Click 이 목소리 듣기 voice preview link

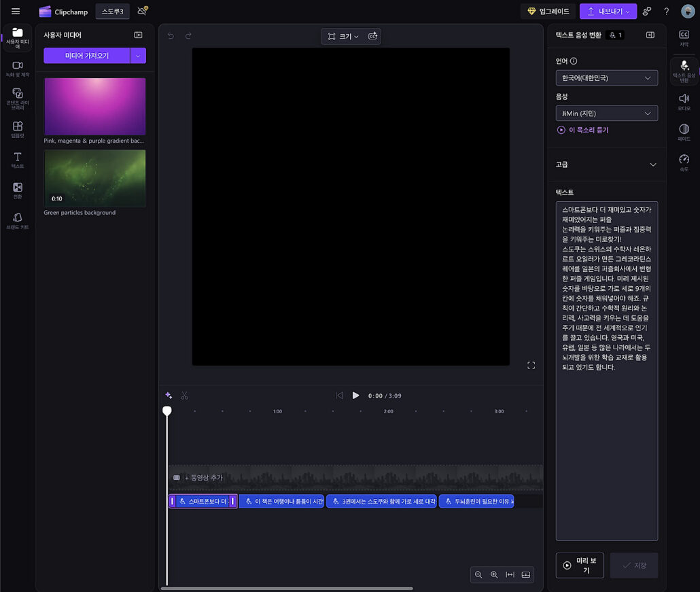pos(583,130)
